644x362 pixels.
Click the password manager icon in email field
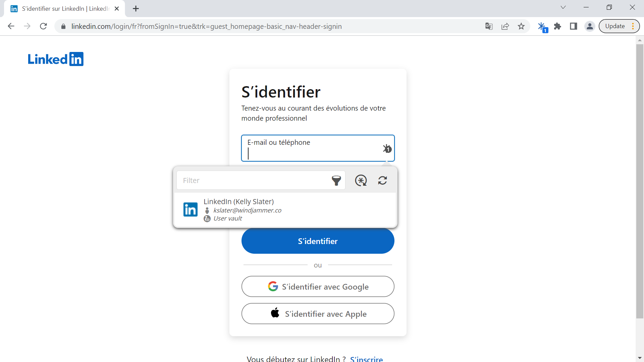tap(387, 148)
